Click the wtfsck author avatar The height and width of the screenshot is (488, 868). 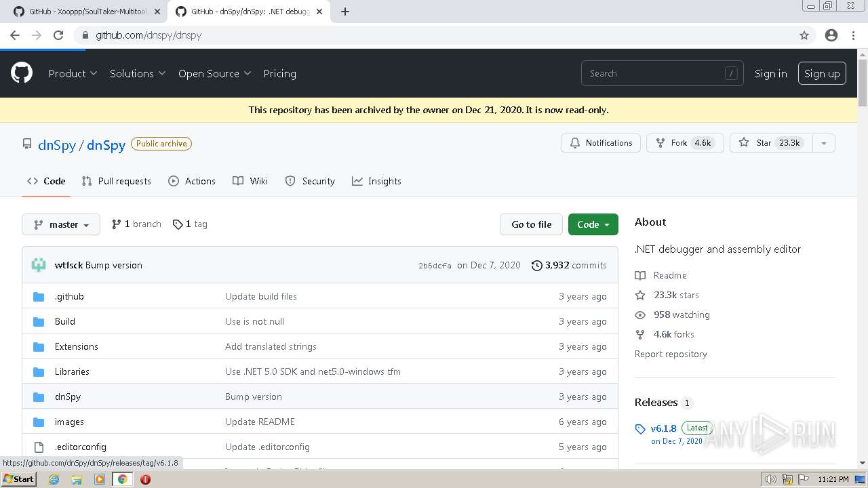[x=39, y=265]
